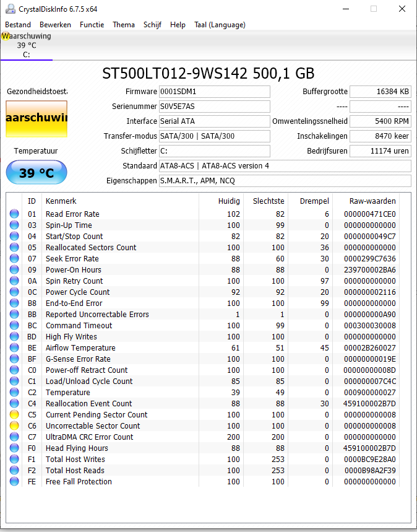Click the Gezondheidstoestand label
This screenshot has height=532, width=417.
(37, 91)
